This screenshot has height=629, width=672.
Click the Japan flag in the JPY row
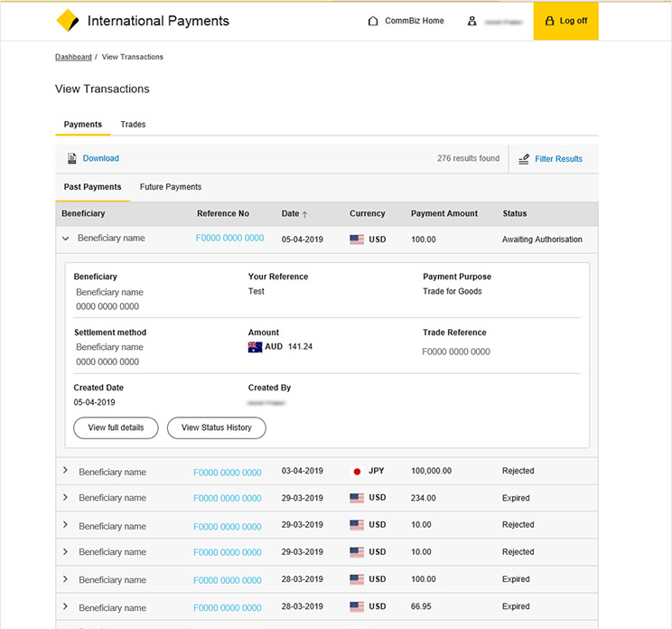[x=357, y=471]
